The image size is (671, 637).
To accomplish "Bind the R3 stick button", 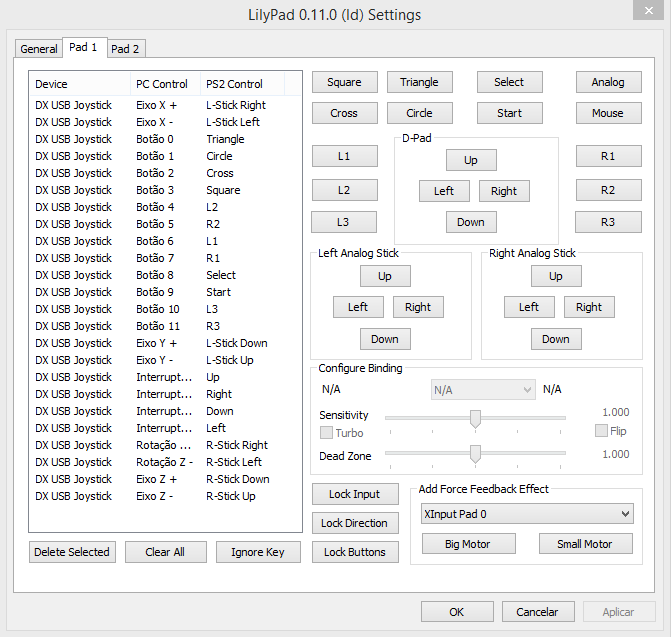I will tap(608, 222).
